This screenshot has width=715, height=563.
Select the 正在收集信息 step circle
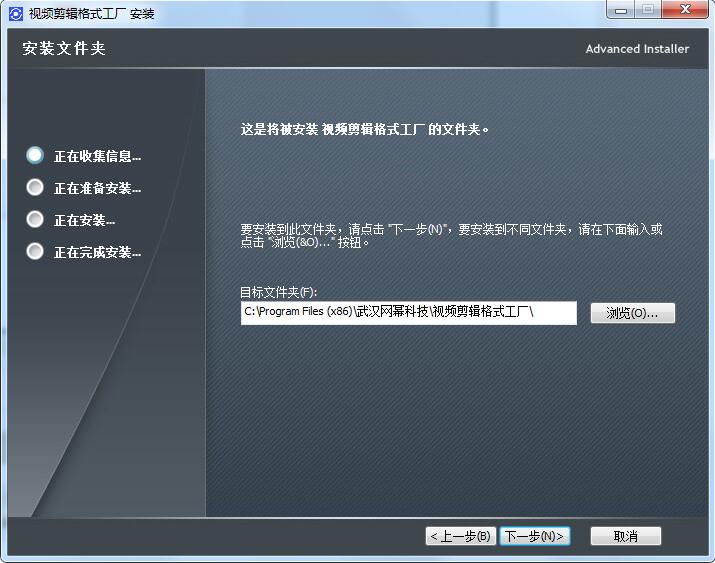tap(35, 155)
